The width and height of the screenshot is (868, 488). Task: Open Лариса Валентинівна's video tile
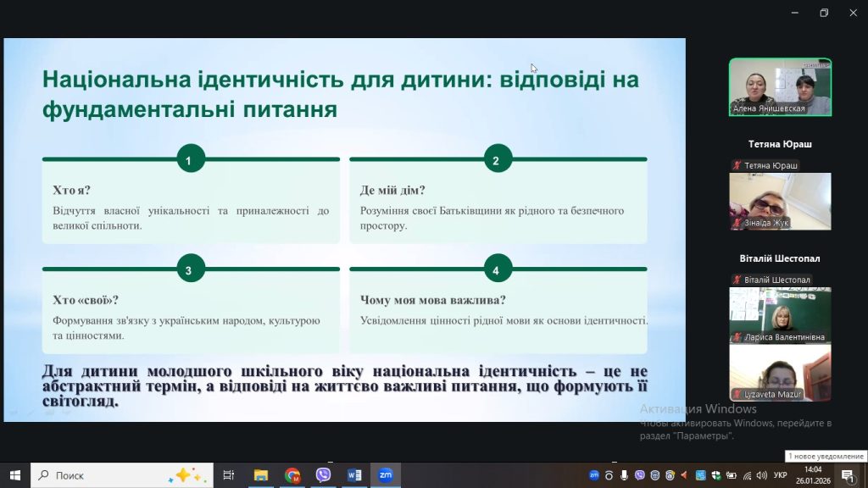pos(780,314)
